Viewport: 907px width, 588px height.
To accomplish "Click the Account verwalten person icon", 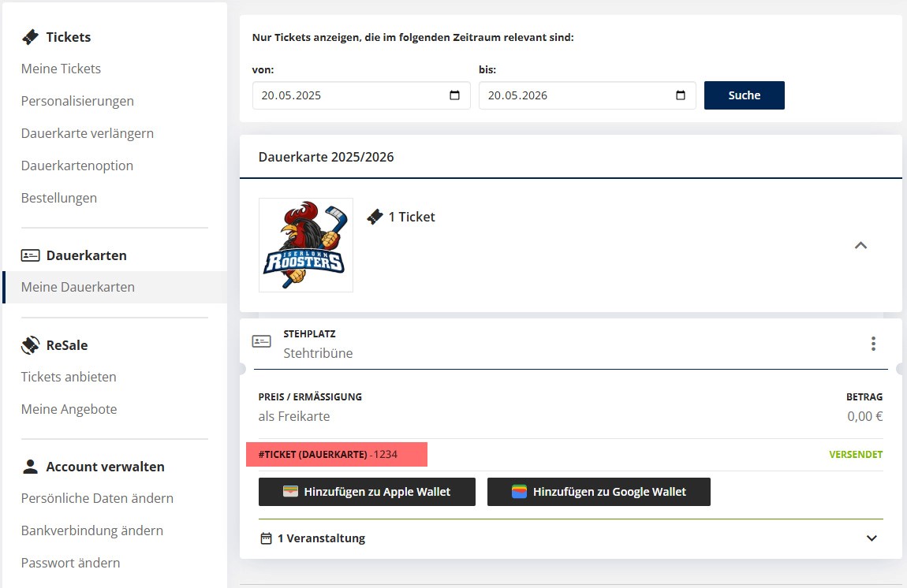I will click(30, 467).
